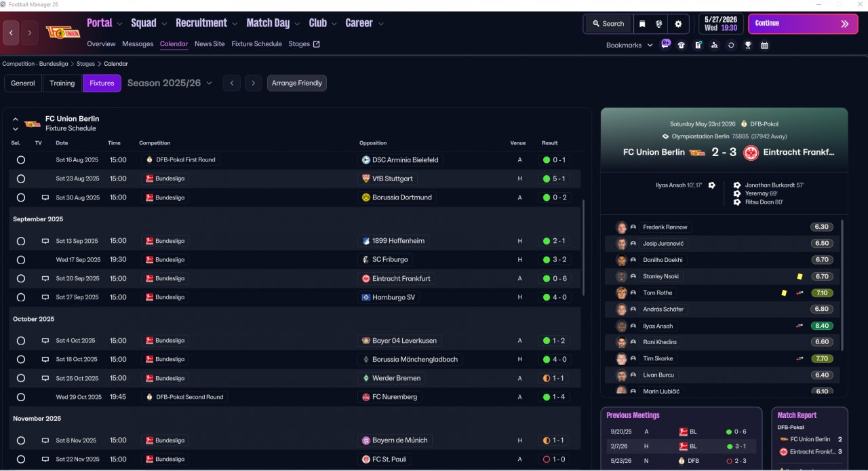This screenshot has height=471, width=868.
Task: Click the TV icon on Borussia Dortmund row
Action: tap(45, 197)
